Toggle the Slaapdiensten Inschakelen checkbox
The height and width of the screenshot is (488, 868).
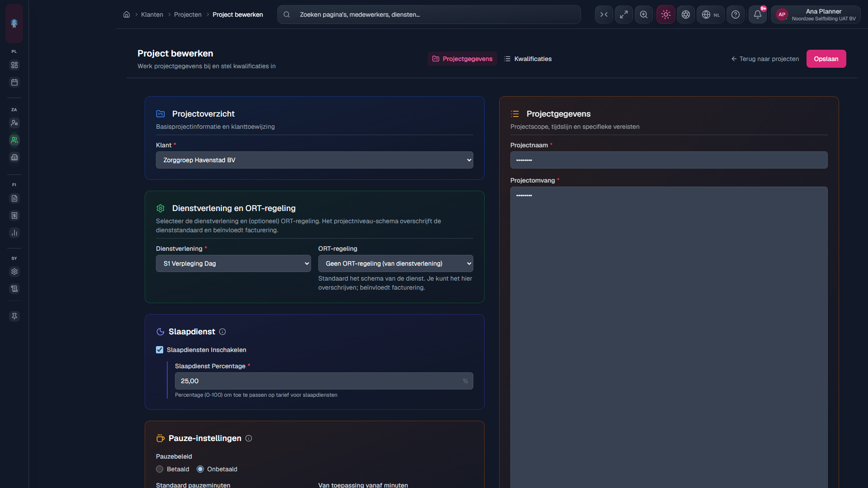[x=160, y=350]
